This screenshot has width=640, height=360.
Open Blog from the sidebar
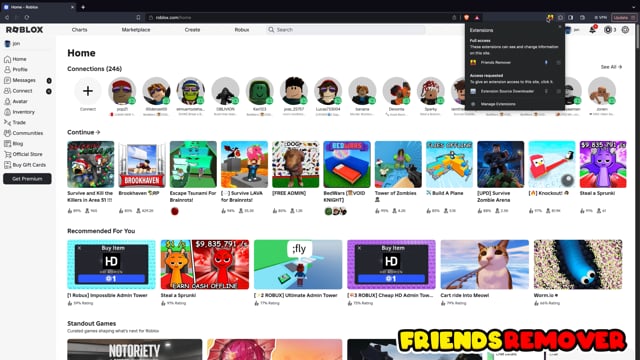[x=14, y=144]
